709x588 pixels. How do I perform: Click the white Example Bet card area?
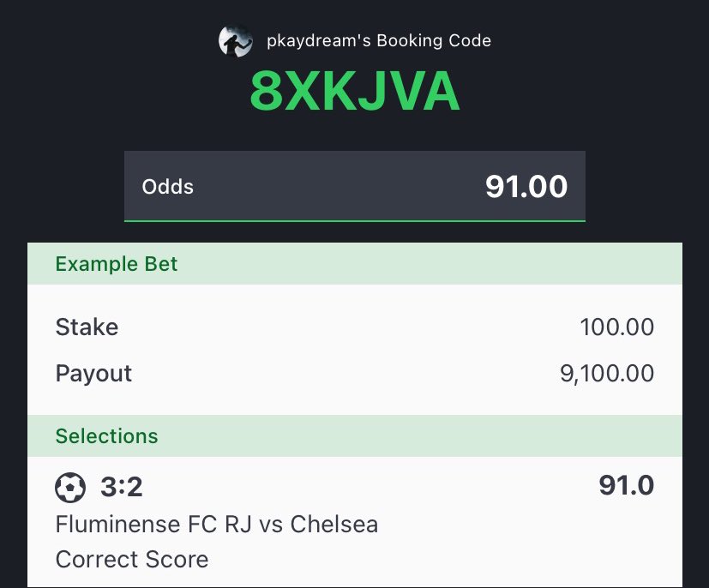[355, 350]
